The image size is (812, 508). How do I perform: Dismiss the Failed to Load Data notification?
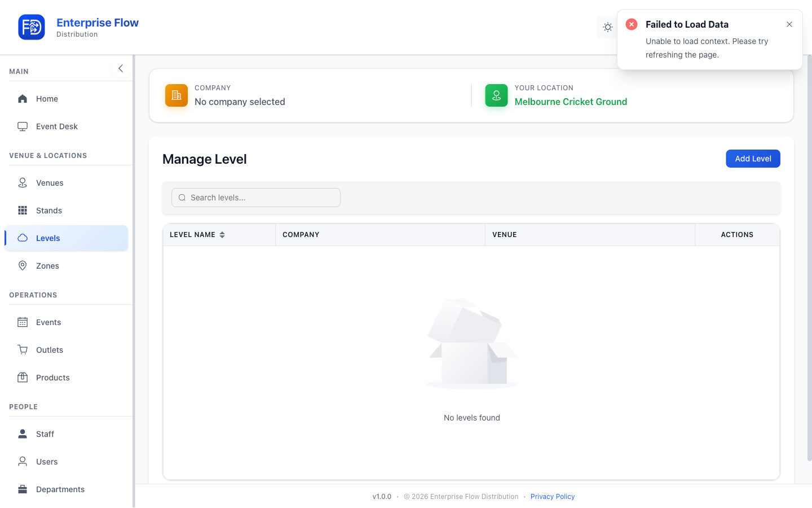tap(789, 24)
